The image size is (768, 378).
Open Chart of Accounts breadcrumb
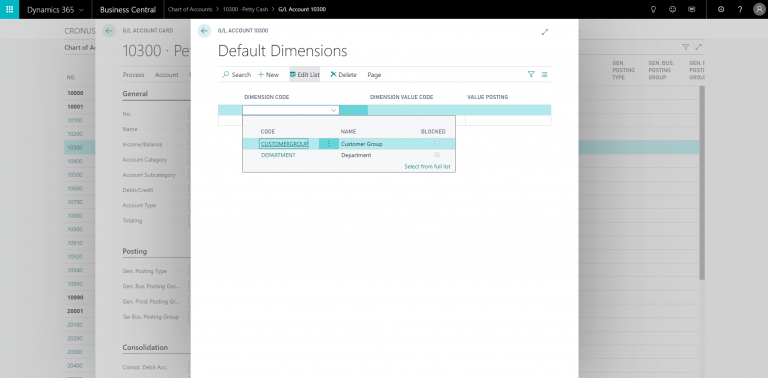[190, 9]
